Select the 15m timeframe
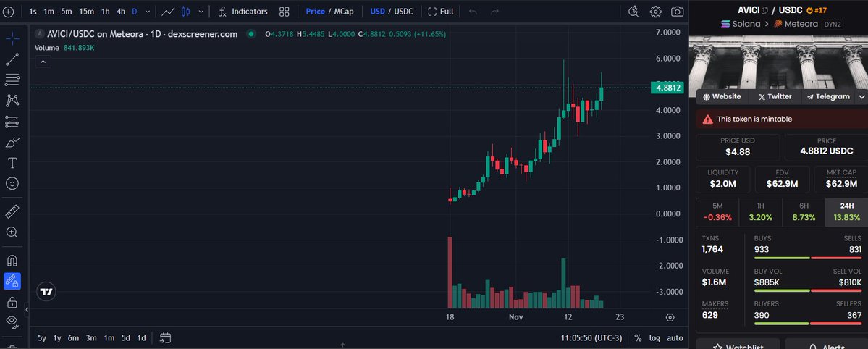Viewport: 868px width, 349px height. tap(86, 11)
